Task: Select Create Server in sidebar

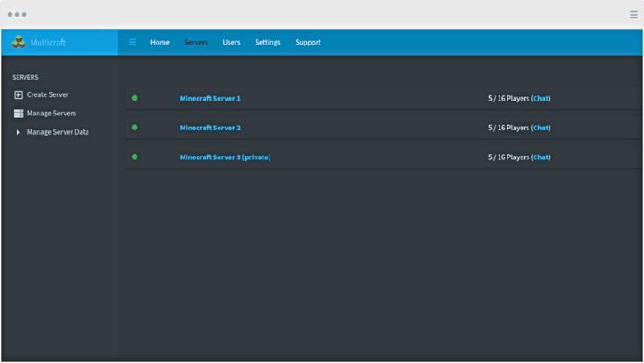Action: (x=47, y=94)
